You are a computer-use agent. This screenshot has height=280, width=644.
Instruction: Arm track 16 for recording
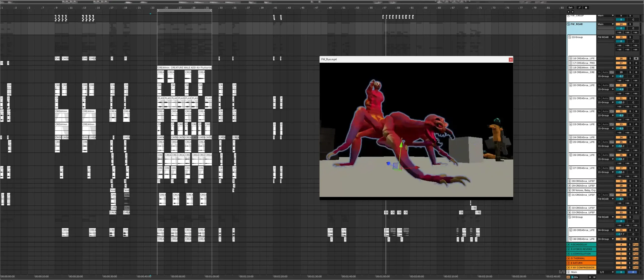[x=636, y=58]
